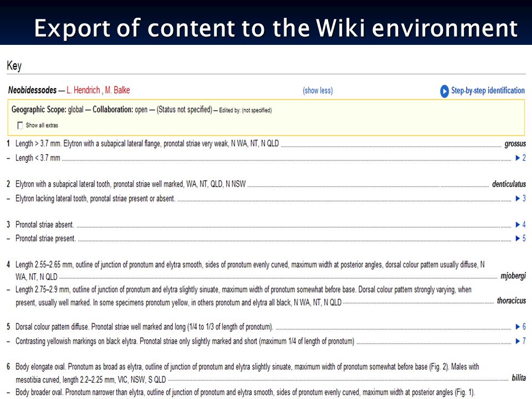The image size is (532, 399).
Task: Follow the arrow leading to couplet 6
Action: coord(520,327)
